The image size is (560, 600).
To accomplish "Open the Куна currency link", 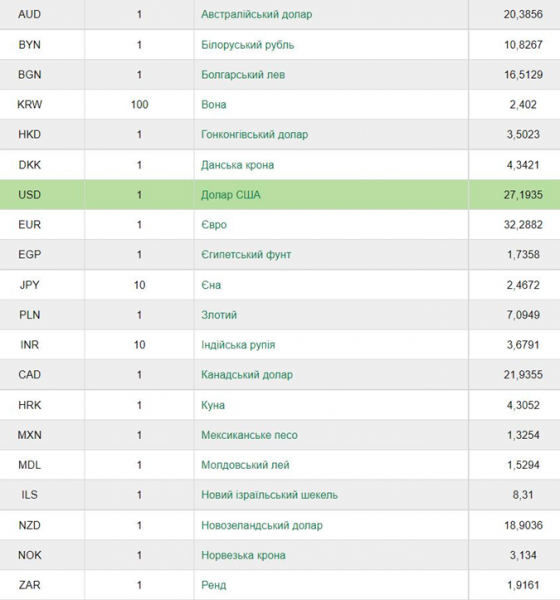I will pos(213,405).
